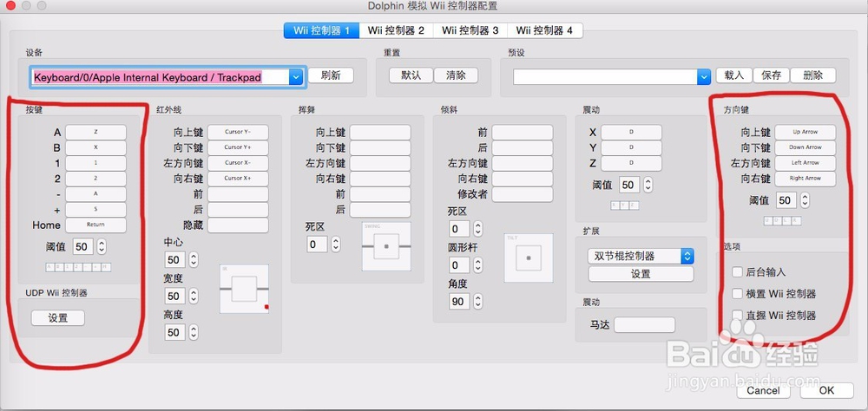Image resolution: width=868 pixels, height=411 pixels.
Task: Click the 载入 load profile button
Action: pyautogui.click(x=734, y=75)
